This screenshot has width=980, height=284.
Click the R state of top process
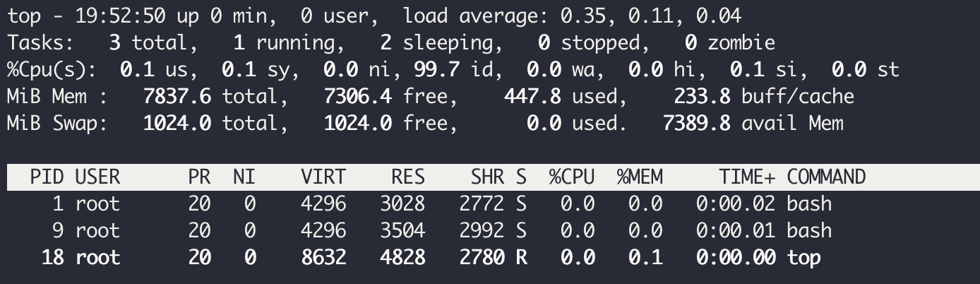(x=521, y=257)
